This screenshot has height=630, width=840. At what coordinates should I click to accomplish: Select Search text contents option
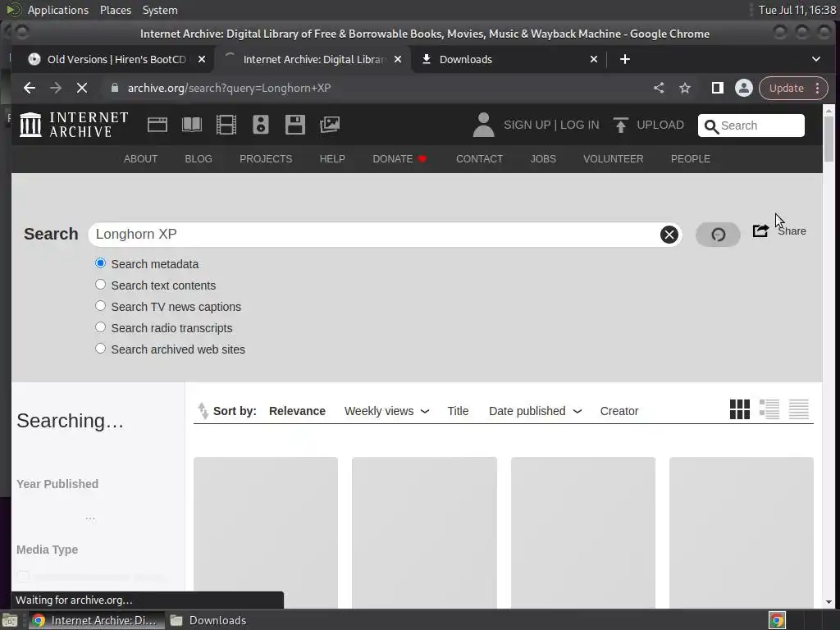pos(100,285)
